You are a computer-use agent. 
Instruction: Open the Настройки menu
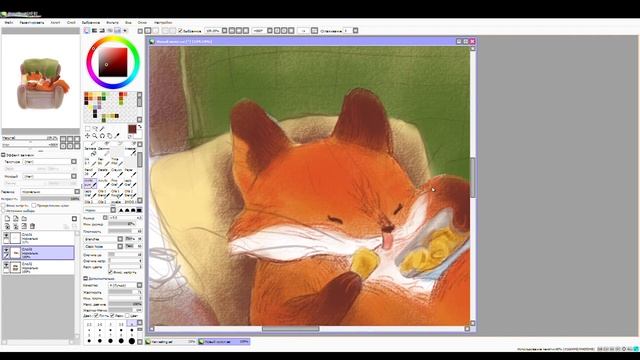pos(163,22)
